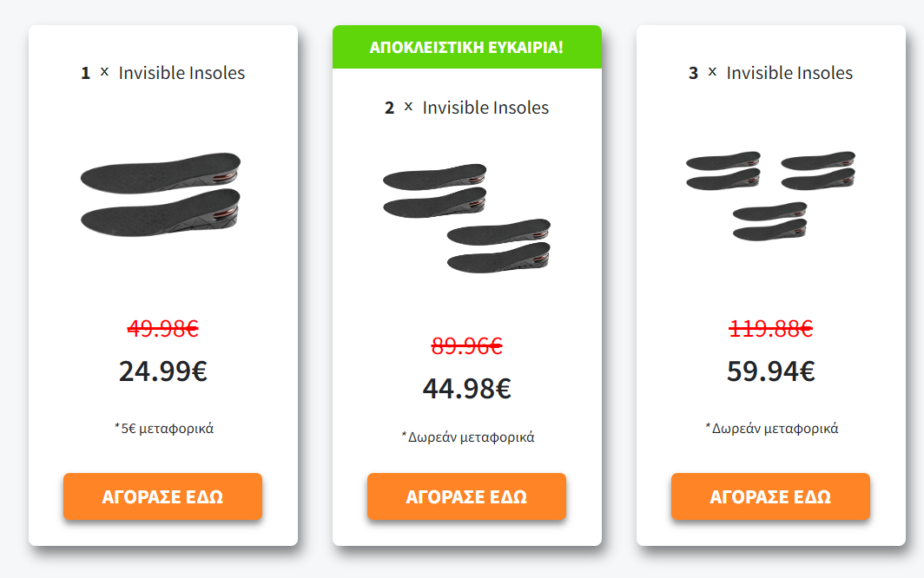Click the struck-through 89.96€ price

tap(466, 346)
